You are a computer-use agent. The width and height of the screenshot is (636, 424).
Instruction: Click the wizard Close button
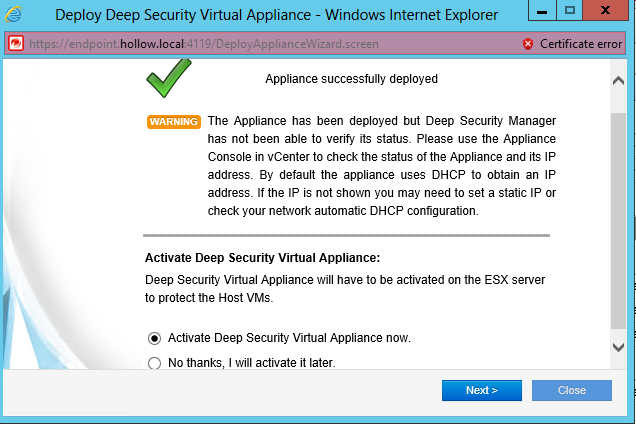pyautogui.click(x=571, y=390)
